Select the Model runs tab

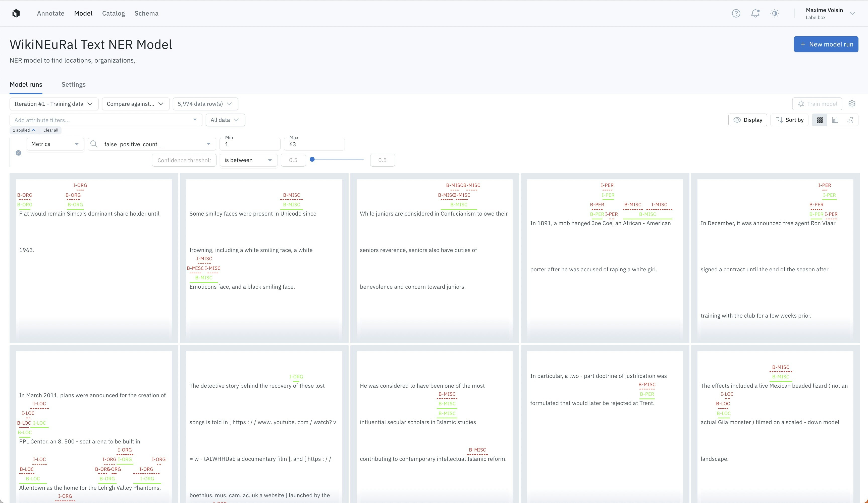coord(26,84)
